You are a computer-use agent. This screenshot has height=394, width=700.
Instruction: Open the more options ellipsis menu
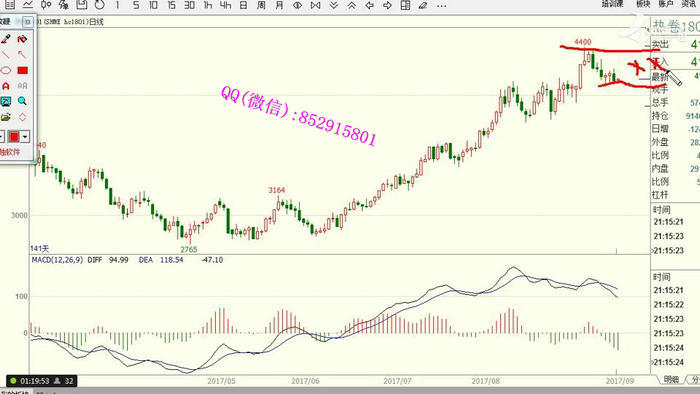point(442,5)
